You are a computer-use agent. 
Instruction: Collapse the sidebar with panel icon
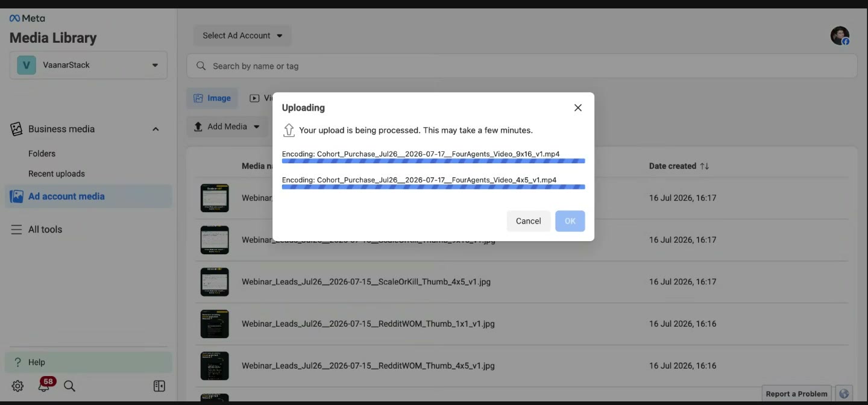[x=159, y=386]
